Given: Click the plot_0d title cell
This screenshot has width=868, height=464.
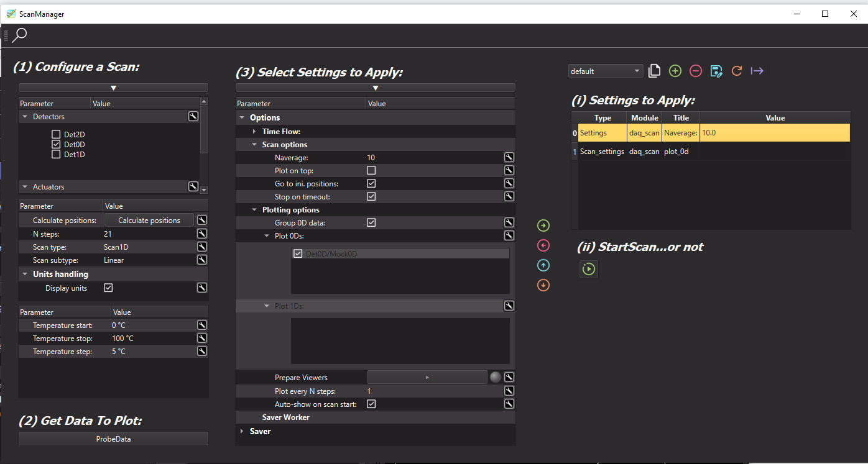Looking at the screenshot, I should pyautogui.click(x=681, y=151).
